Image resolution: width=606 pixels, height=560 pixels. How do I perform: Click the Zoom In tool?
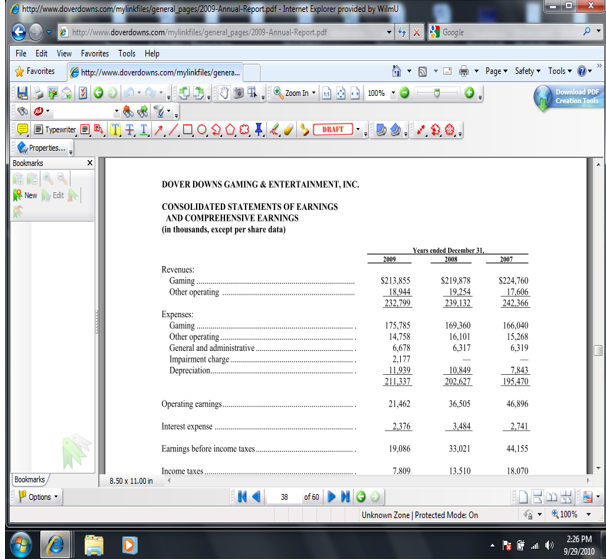point(290,93)
